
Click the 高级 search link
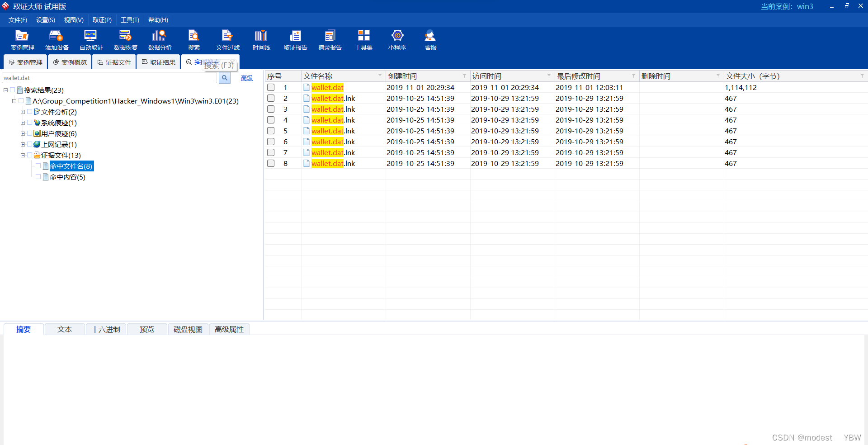point(246,77)
